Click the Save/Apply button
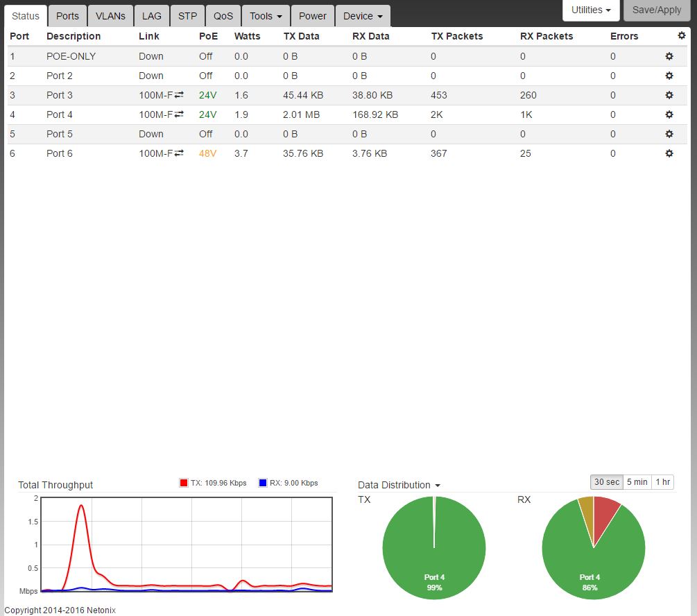697x616 pixels. [x=657, y=10]
